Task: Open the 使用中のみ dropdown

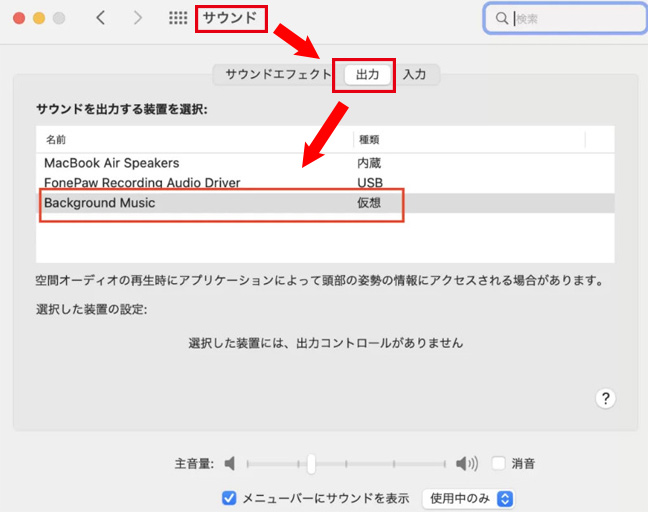Action: tap(468, 498)
